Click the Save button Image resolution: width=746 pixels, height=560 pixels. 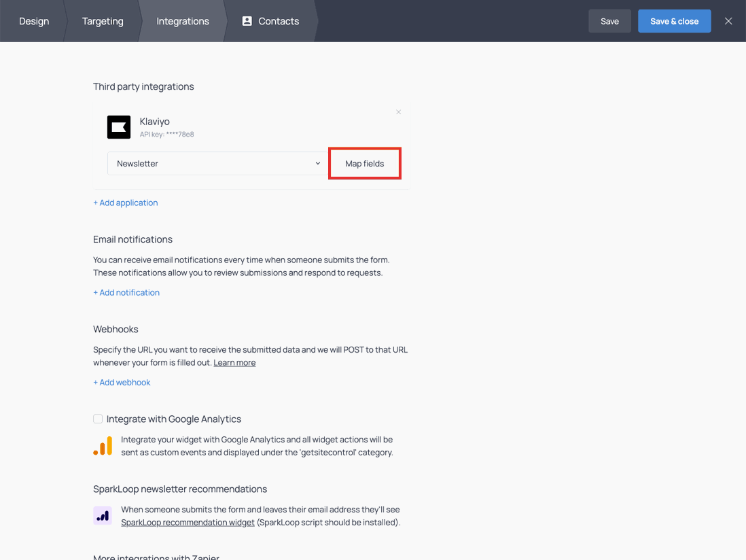click(609, 21)
